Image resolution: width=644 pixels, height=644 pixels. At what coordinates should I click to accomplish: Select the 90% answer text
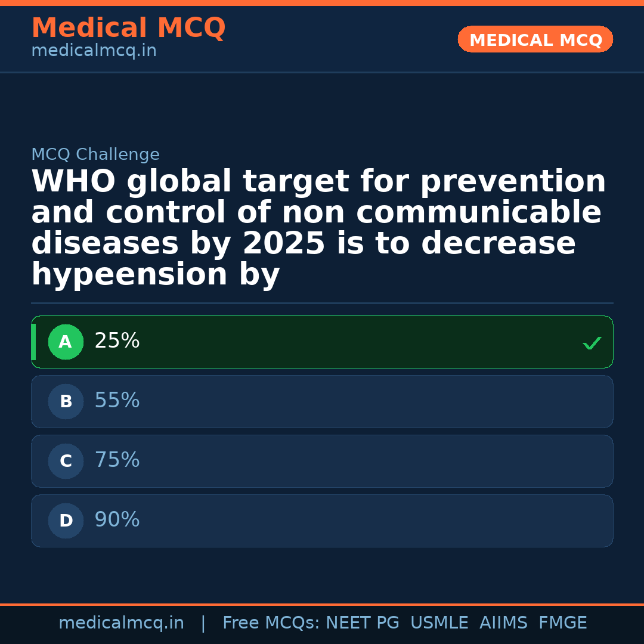click(x=117, y=520)
